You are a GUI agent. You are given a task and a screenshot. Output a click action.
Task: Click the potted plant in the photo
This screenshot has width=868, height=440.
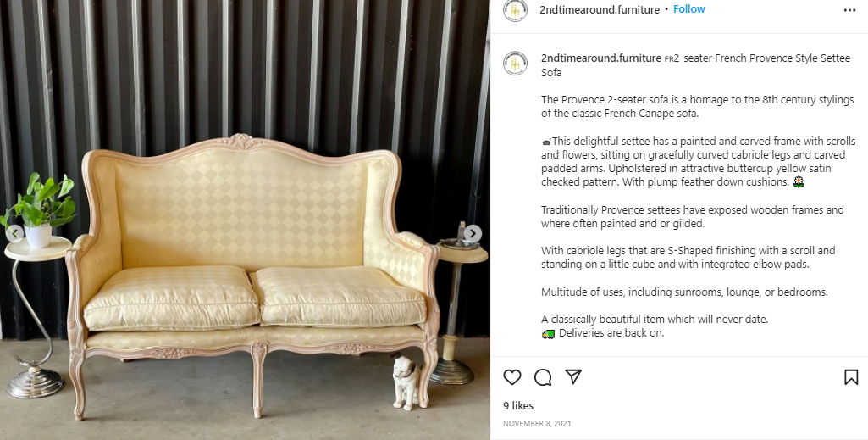pyautogui.click(x=40, y=209)
